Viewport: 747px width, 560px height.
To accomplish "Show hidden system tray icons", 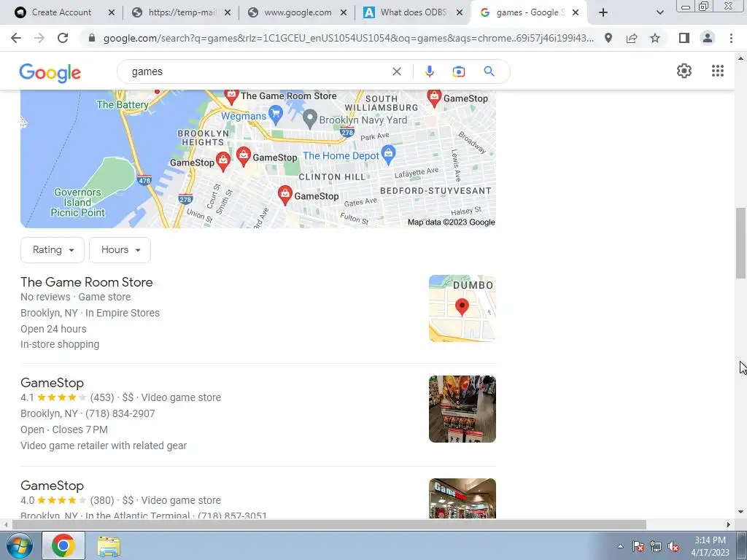I will pyautogui.click(x=620, y=547).
